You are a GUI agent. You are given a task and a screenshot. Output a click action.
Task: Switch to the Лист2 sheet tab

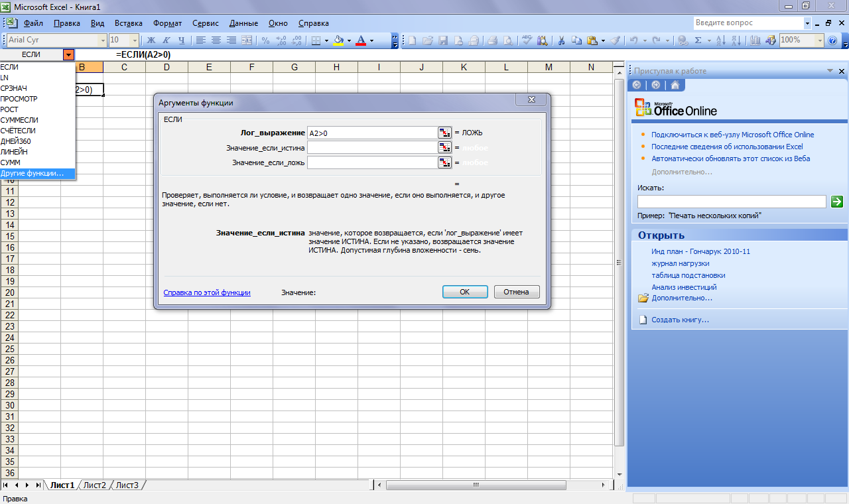(x=95, y=485)
